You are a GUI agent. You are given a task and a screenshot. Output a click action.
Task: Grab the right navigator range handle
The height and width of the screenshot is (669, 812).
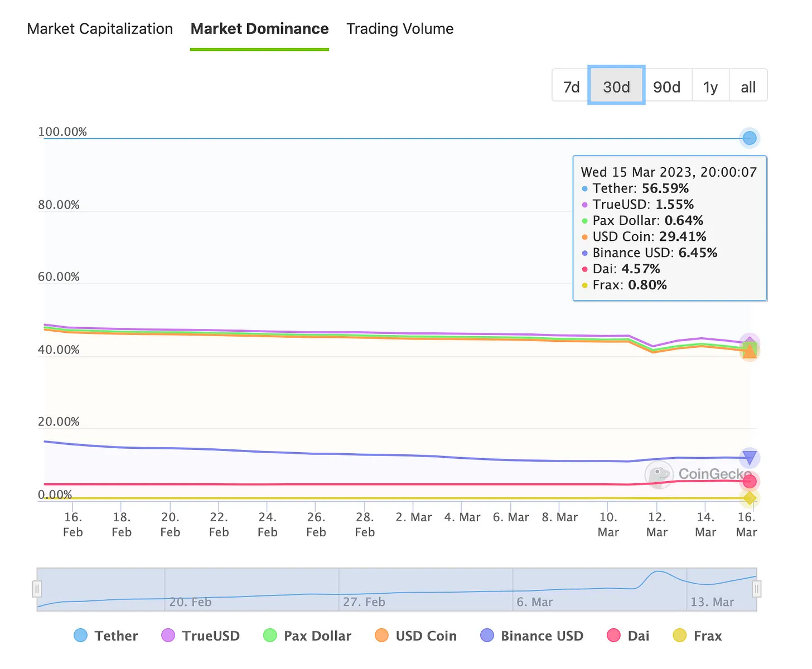click(757, 589)
